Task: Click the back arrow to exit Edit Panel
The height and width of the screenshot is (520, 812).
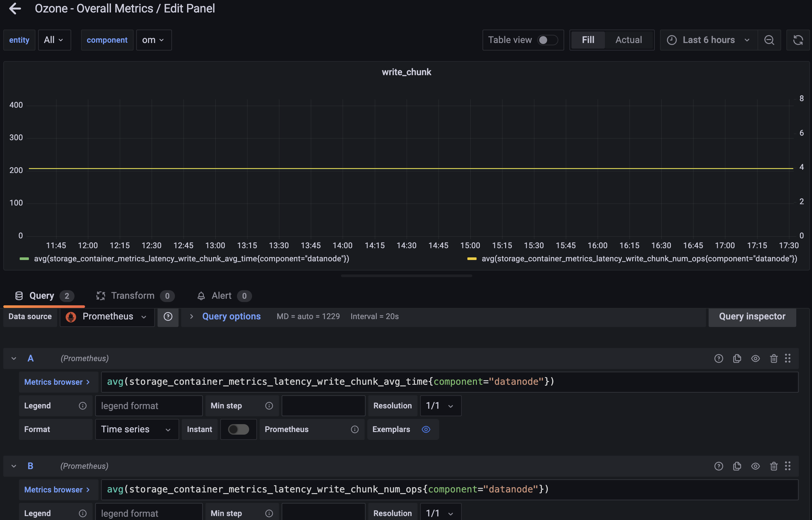Action: 15,9
